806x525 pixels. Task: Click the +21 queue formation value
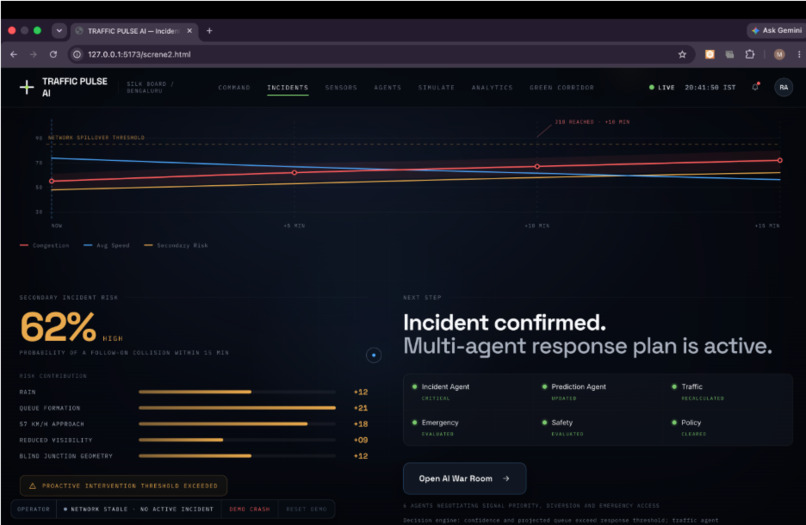(361, 408)
